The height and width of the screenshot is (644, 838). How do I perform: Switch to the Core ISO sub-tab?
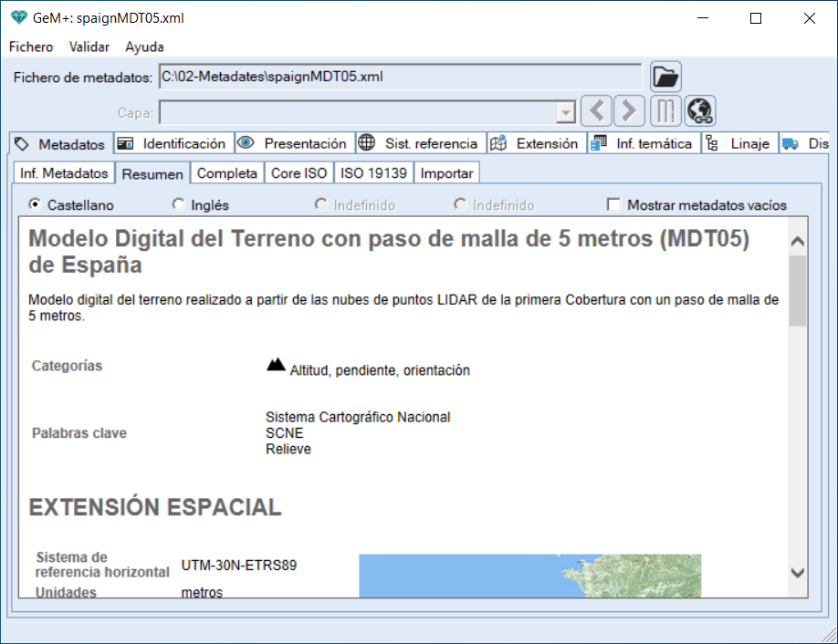[x=299, y=173]
